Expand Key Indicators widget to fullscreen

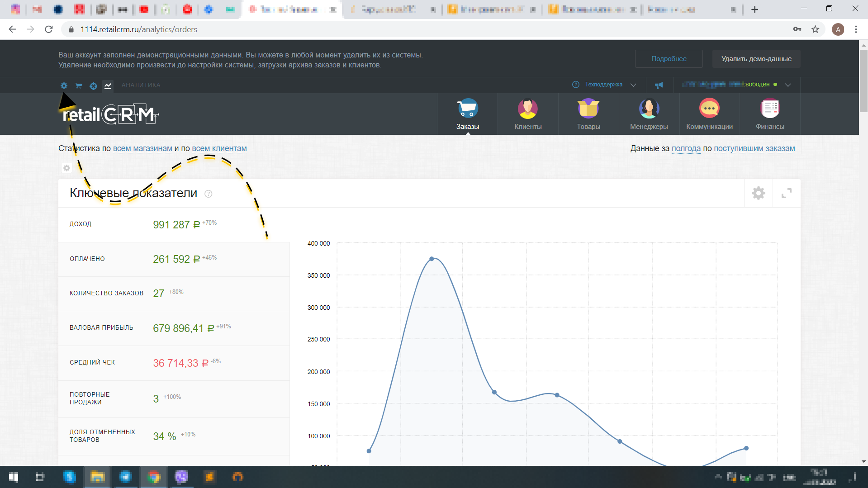(787, 194)
